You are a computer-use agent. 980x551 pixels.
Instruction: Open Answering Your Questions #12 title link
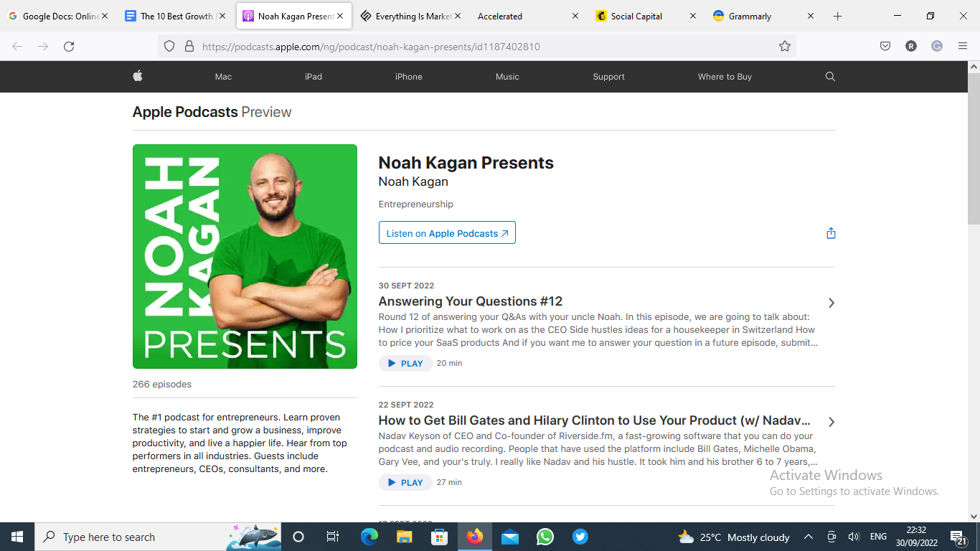471,301
